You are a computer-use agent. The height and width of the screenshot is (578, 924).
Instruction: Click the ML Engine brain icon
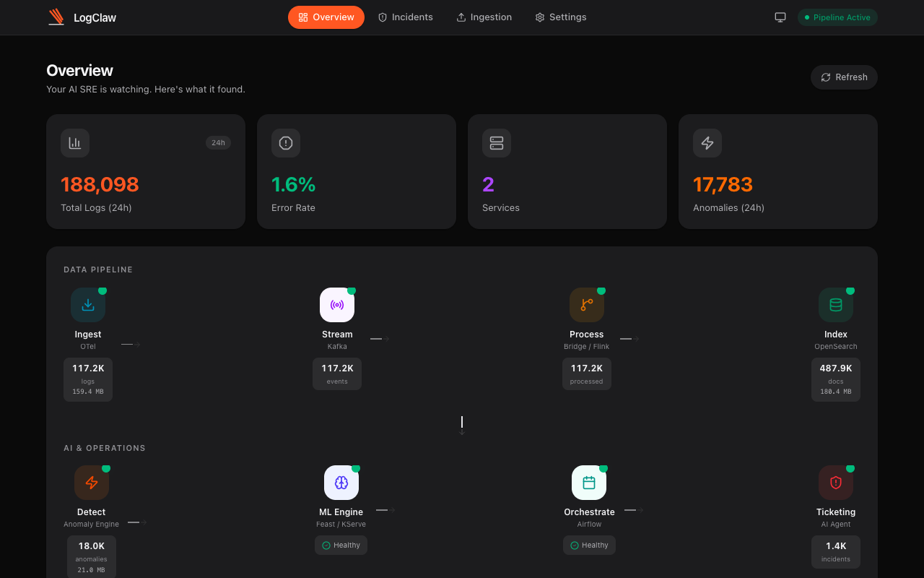(x=341, y=482)
